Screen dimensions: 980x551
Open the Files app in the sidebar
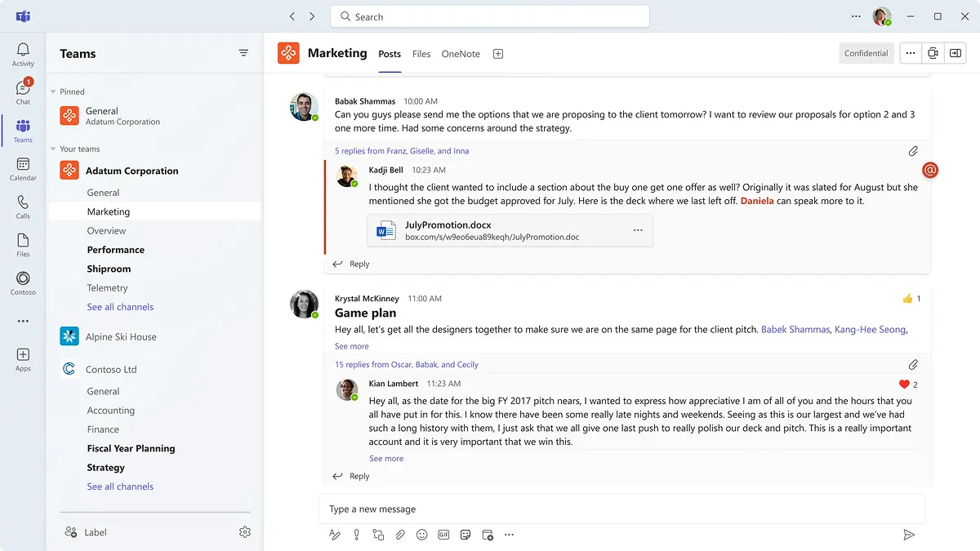pyautogui.click(x=23, y=245)
